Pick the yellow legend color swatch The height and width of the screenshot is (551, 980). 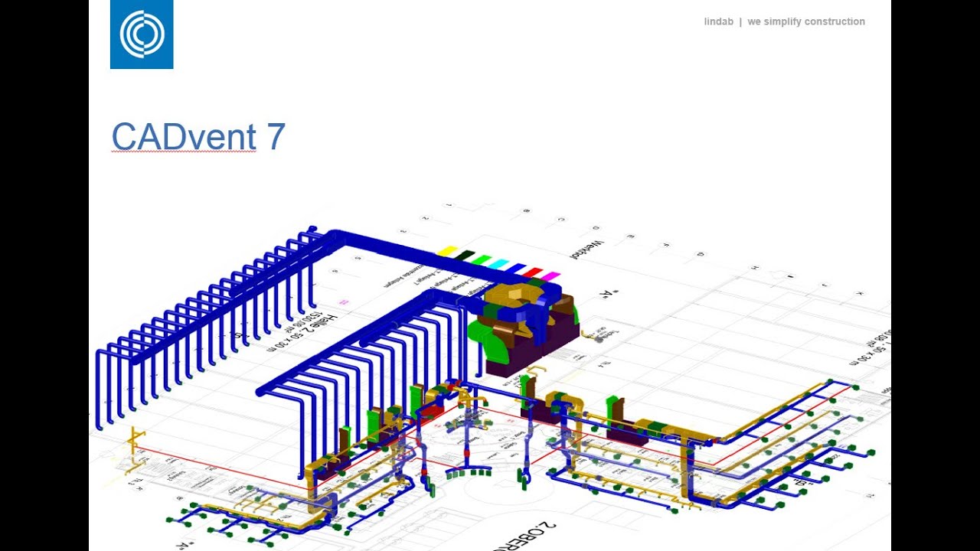point(446,251)
